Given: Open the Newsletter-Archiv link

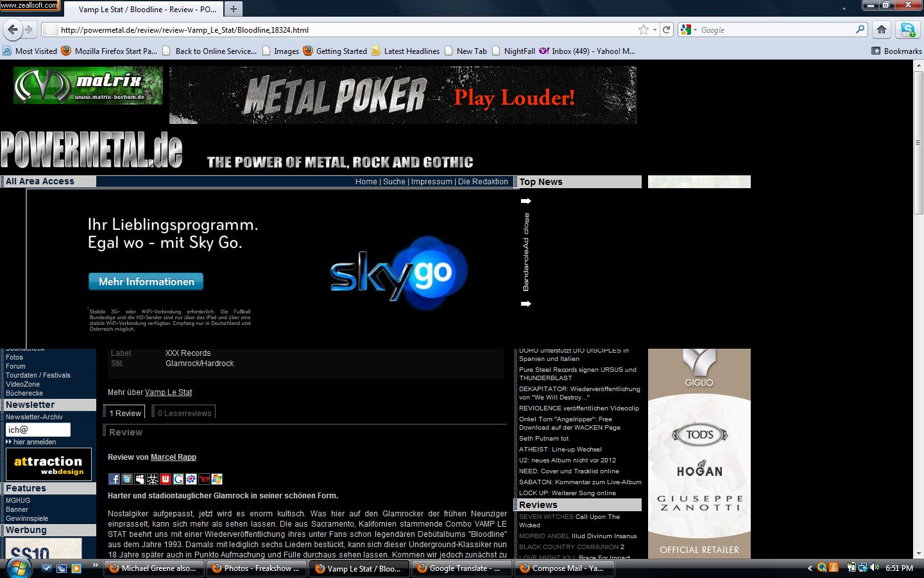Looking at the screenshot, I should pyautogui.click(x=34, y=417).
